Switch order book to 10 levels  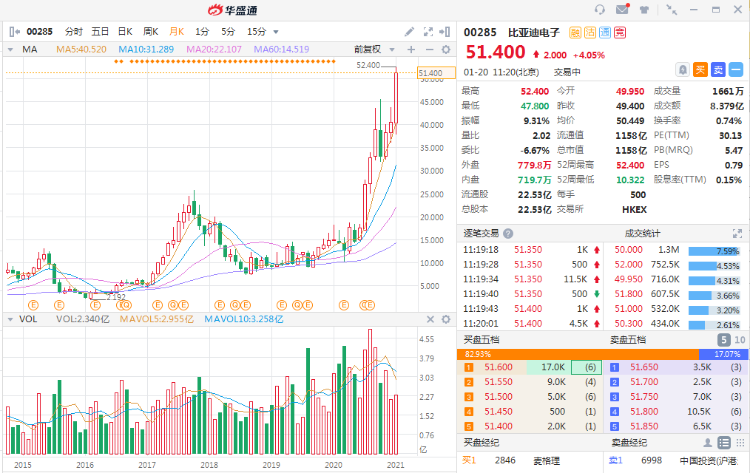[739, 340]
